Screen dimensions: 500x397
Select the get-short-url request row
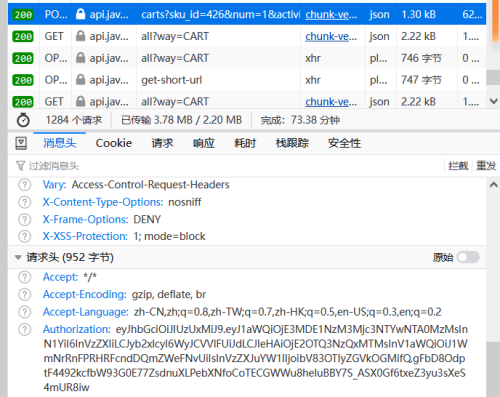click(247, 80)
